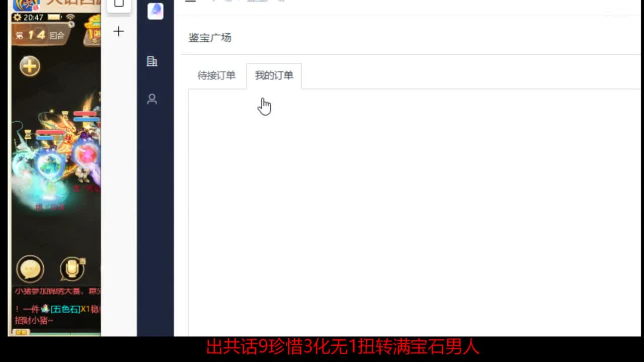
Task: Click the plus button to add a new tab
Action: (118, 31)
